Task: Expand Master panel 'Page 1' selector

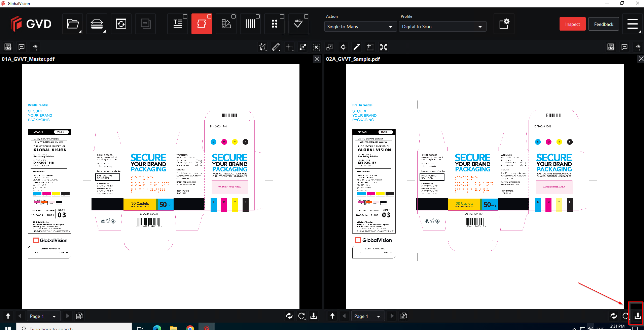Action: (x=43, y=316)
